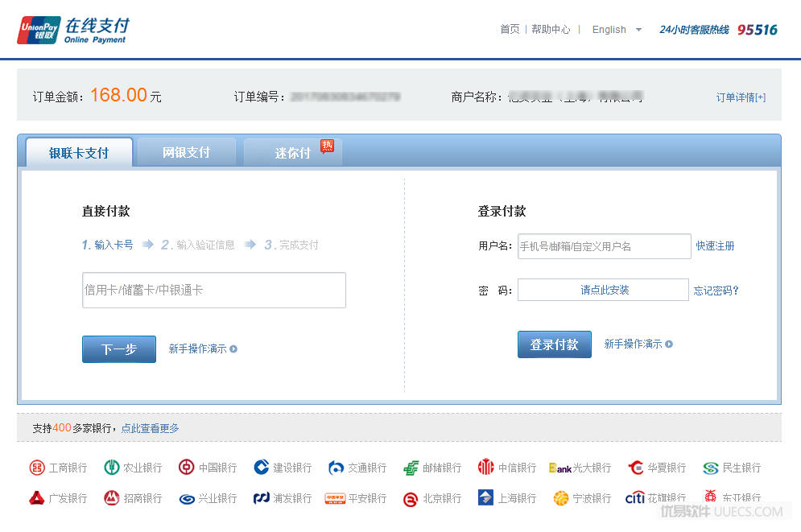Click the UnionPay Online Payment logo

click(73, 30)
